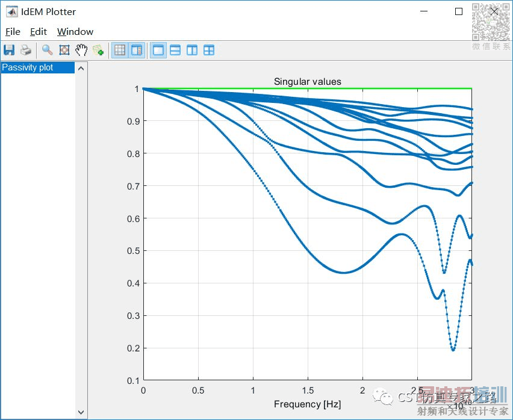Click the Singular values plot title
Image resolution: width=513 pixels, height=420 pixels.
[x=308, y=82]
